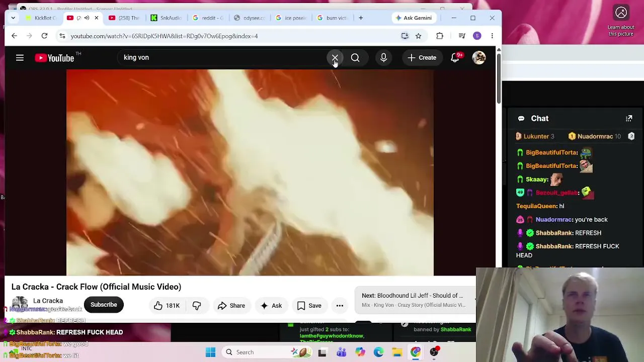The height and width of the screenshot is (362, 644).
Task: Click Learn about this picture desktop icon
Action: (621, 20)
